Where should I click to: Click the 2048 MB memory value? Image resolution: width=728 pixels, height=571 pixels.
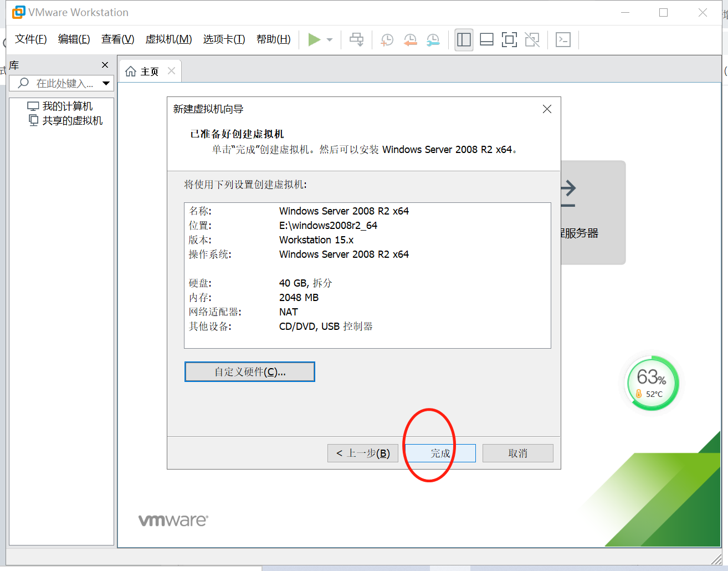click(299, 298)
